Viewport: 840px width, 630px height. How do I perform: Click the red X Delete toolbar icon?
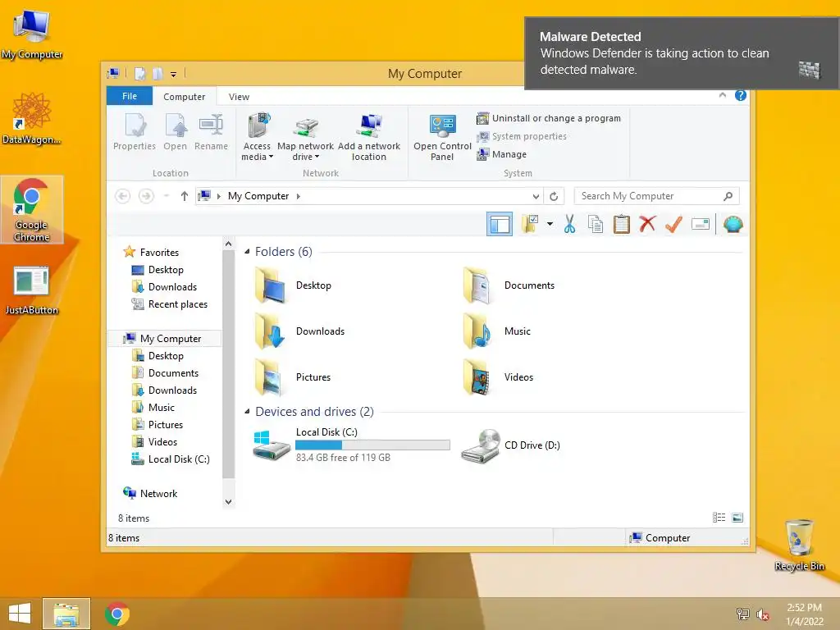click(647, 224)
